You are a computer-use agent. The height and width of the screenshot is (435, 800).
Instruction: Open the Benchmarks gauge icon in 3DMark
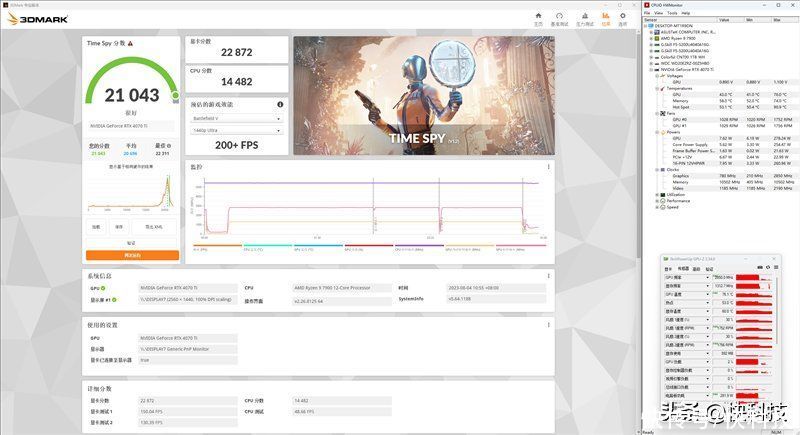pyautogui.click(x=559, y=16)
